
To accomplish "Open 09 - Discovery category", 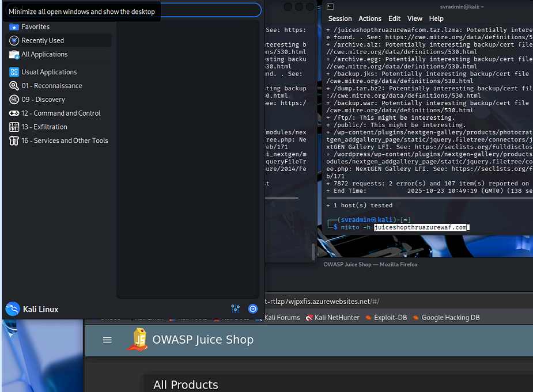I will [43, 100].
